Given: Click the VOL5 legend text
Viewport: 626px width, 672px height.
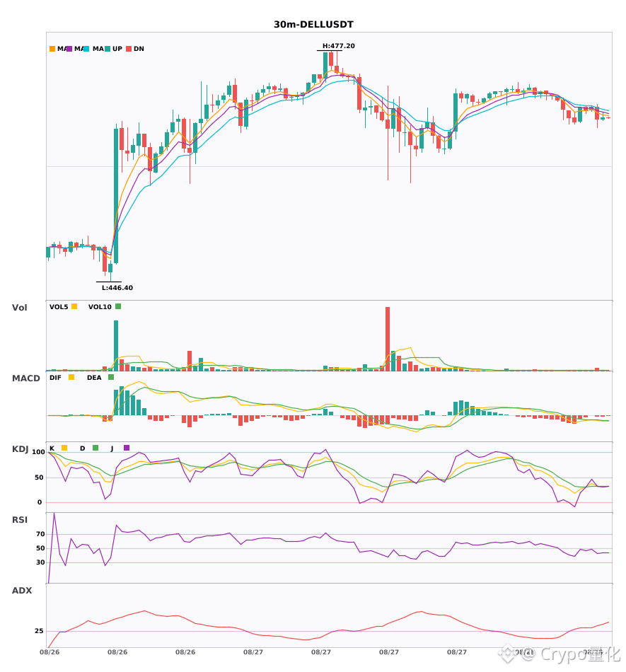Looking at the screenshot, I should (x=59, y=307).
